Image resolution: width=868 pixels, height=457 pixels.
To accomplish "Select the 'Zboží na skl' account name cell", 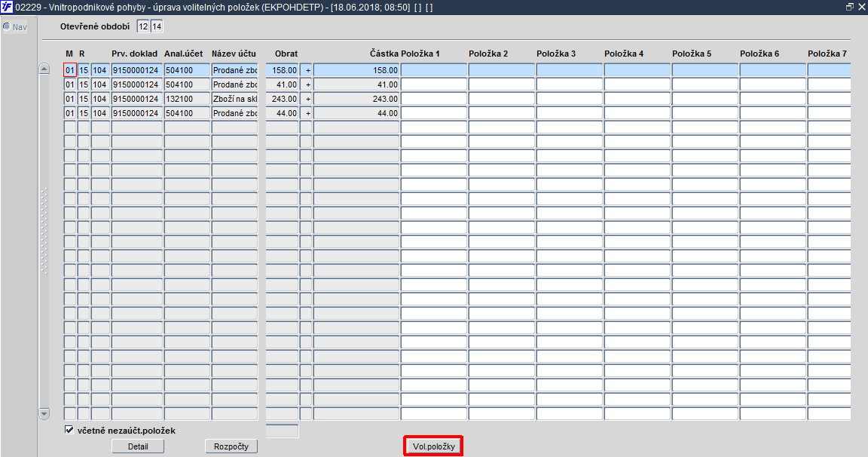I will (235, 99).
